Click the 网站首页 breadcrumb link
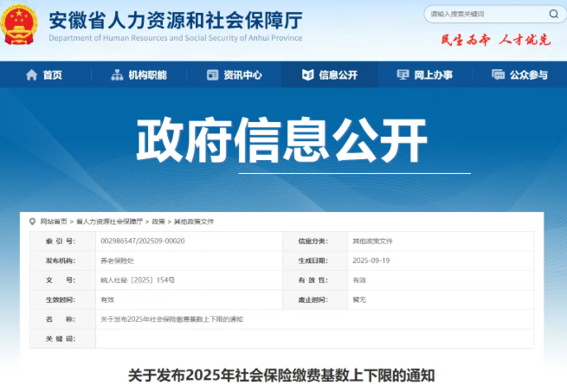The height and width of the screenshot is (392, 567). 54,222
